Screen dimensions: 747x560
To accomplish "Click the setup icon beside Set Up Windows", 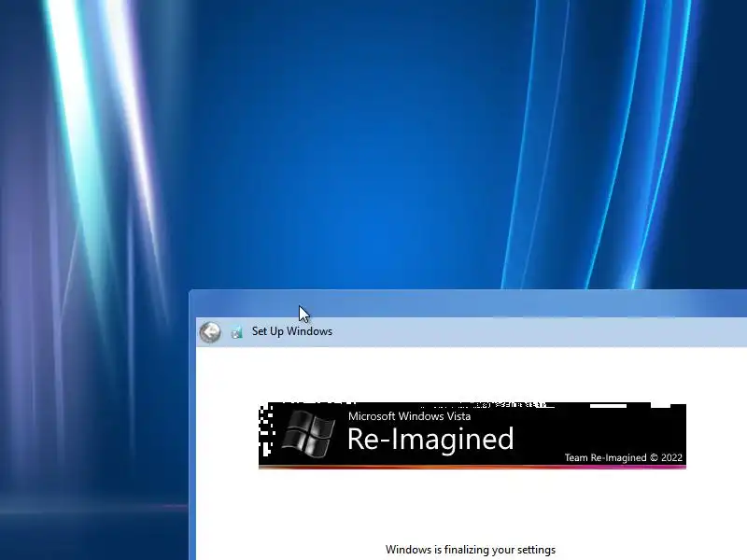I will (237, 332).
